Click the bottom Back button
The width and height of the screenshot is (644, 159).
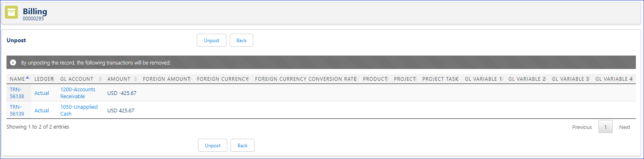tap(242, 145)
